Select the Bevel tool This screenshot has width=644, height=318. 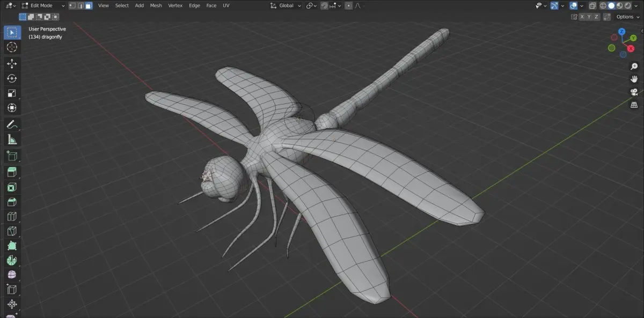click(x=12, y=202)
